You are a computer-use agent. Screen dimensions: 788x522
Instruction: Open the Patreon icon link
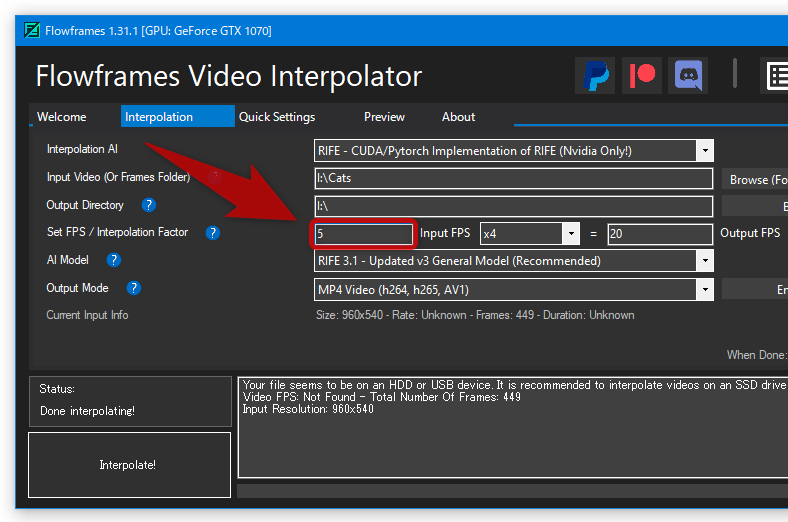point(642,76)
